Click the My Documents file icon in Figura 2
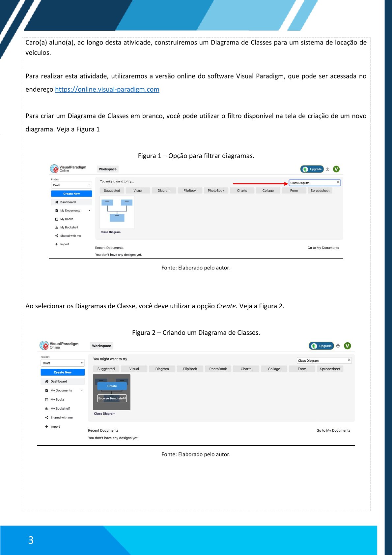 (x=46, y=390)
